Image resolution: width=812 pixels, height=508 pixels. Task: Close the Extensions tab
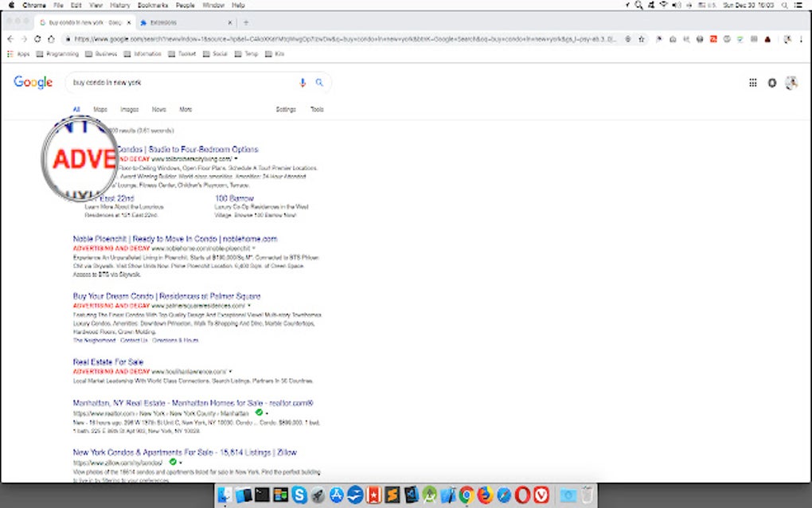230,23
